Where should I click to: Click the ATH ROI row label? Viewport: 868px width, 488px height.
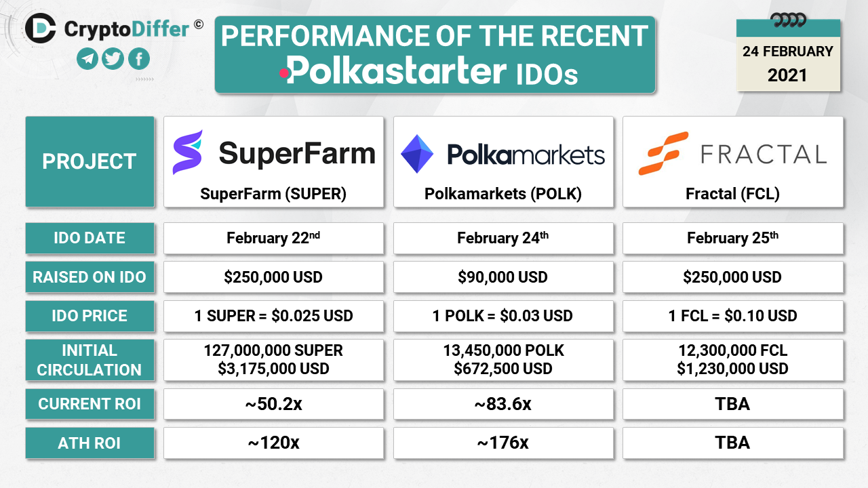pos(90,443)
